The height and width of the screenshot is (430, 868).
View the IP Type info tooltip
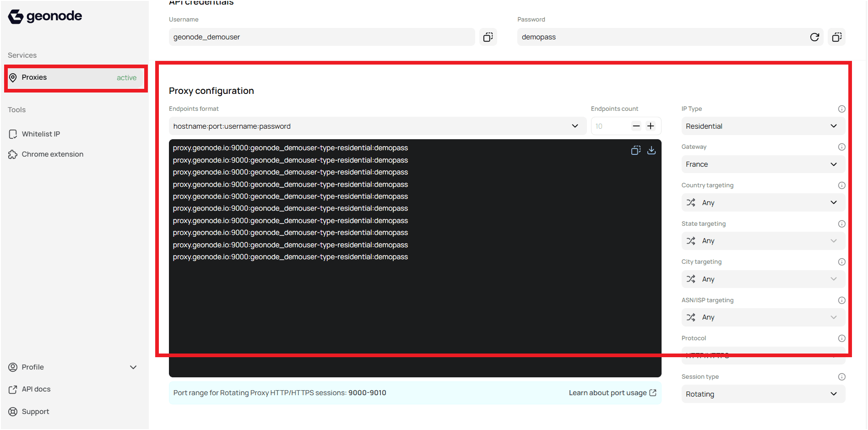coord(841,109)
